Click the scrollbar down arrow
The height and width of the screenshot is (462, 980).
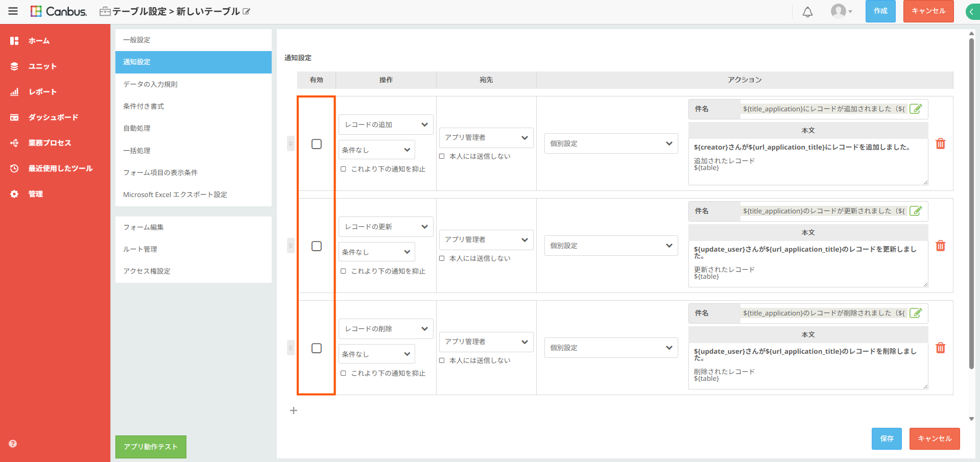click(971, 419)
